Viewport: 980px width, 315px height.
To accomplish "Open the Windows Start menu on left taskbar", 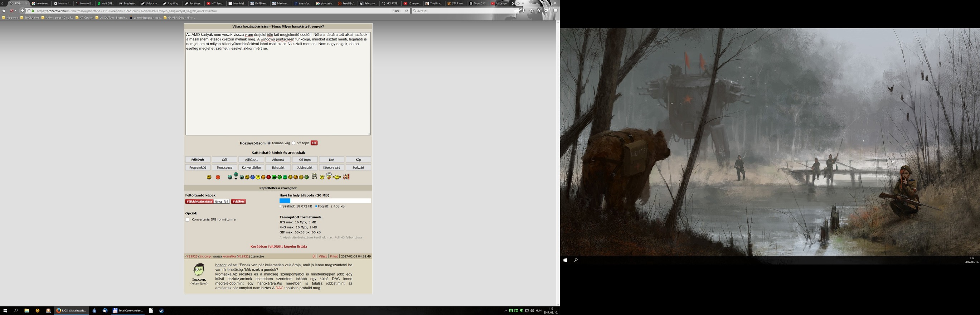I will click(5, 311).
